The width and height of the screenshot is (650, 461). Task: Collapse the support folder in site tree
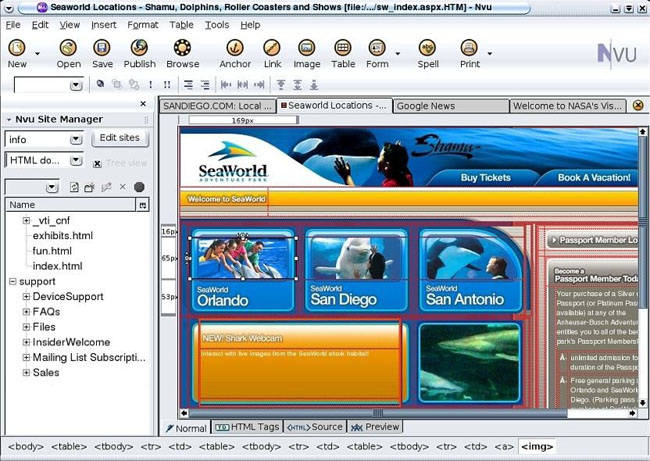click(12, 282)
